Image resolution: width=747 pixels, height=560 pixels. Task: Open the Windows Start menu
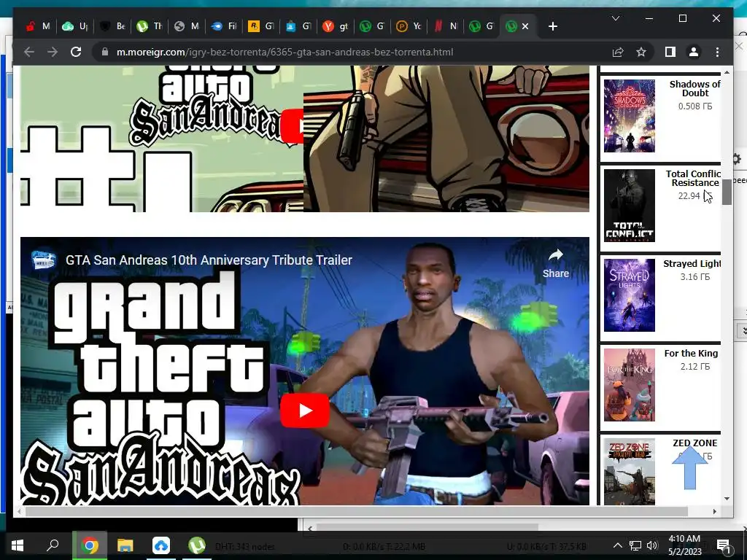point(18,545)
